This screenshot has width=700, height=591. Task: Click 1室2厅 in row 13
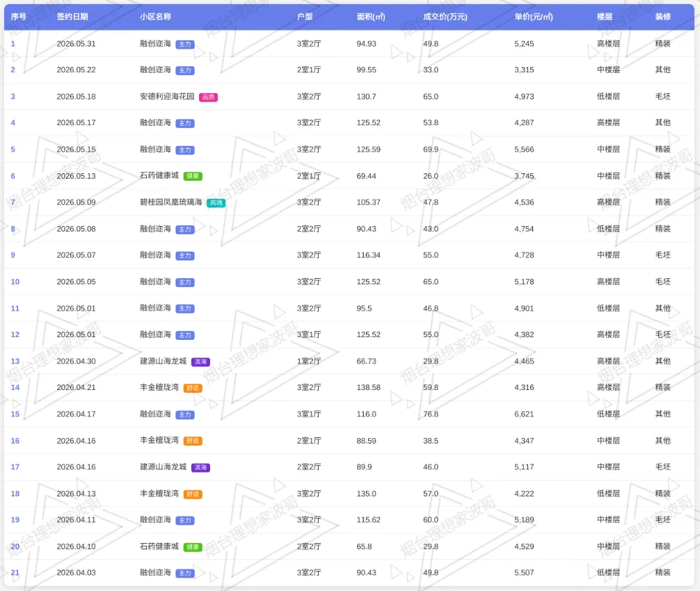[309, 361]
